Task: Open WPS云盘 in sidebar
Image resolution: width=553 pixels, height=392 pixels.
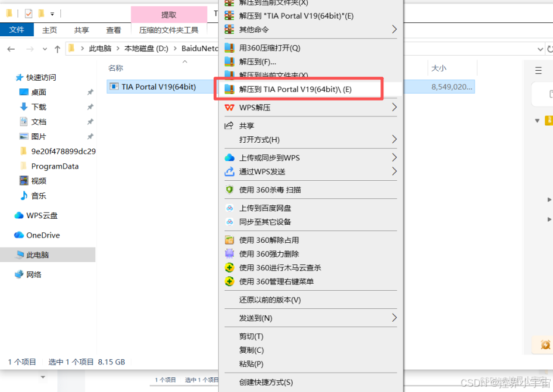Action: coord(42,215)
